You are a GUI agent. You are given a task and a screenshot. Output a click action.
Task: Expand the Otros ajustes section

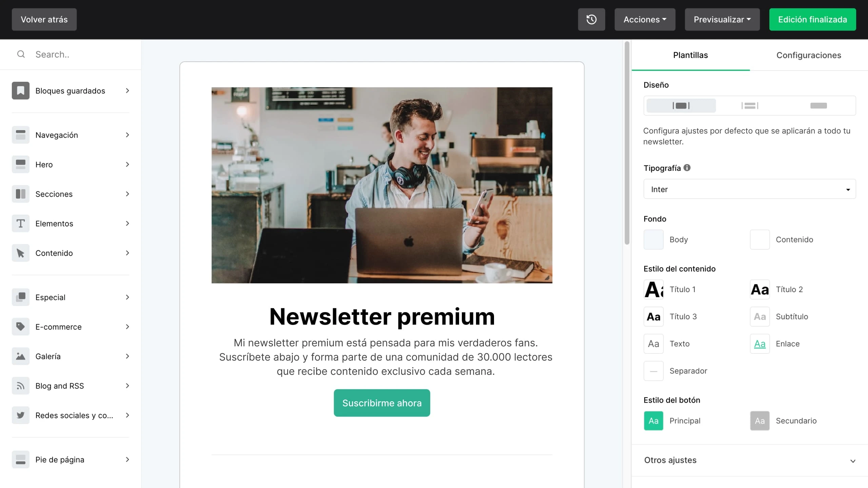pos(750,460)
